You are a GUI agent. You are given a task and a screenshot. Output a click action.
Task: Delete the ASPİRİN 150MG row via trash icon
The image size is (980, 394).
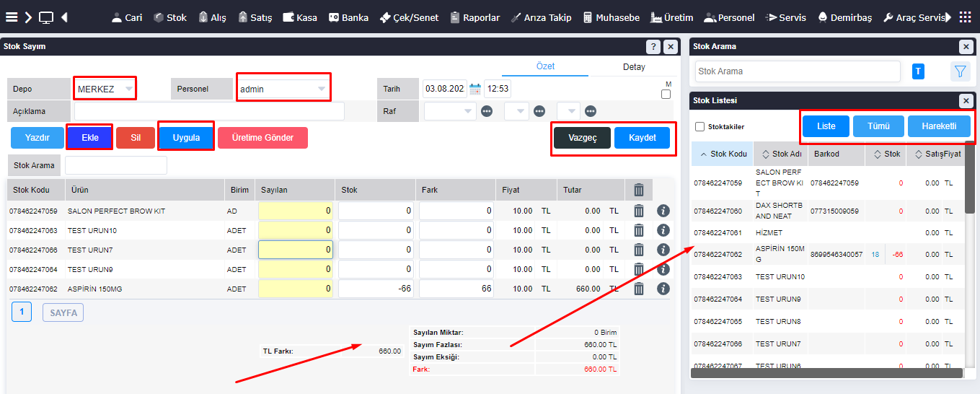(638, 289)
